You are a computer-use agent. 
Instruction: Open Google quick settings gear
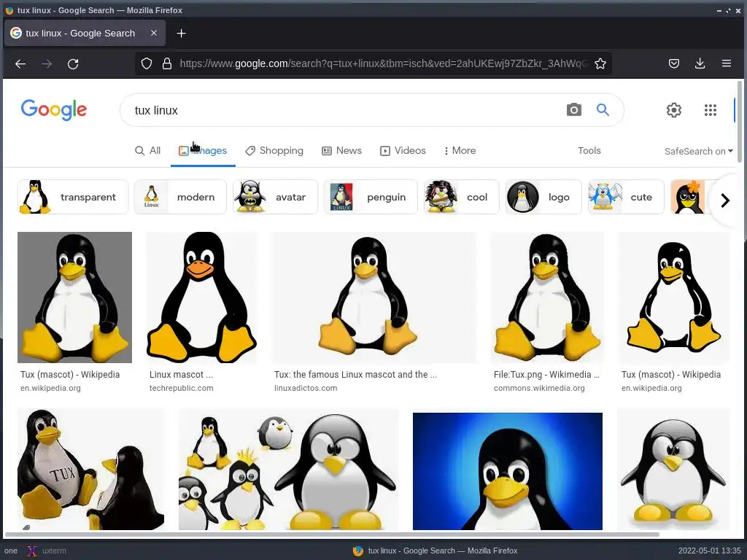(673, 110)
